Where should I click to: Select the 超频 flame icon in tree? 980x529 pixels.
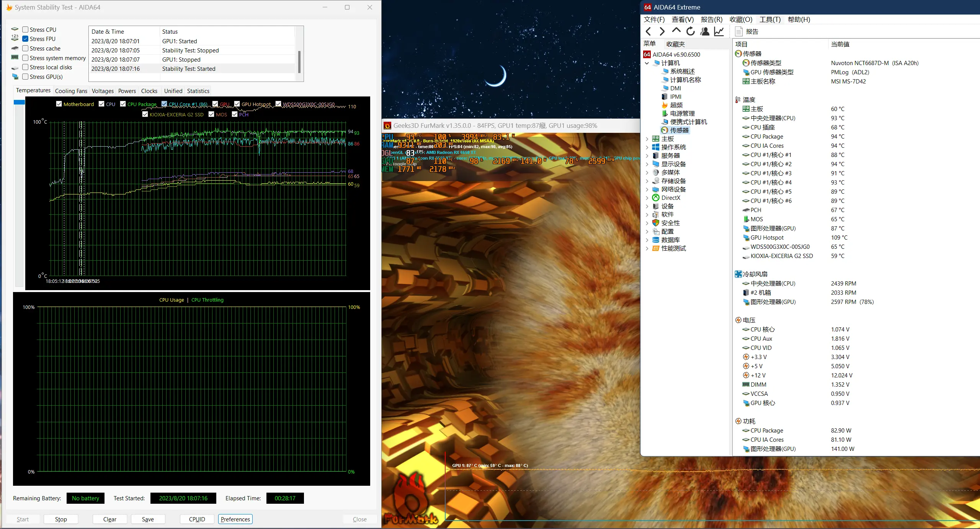[x=665, y=105]
